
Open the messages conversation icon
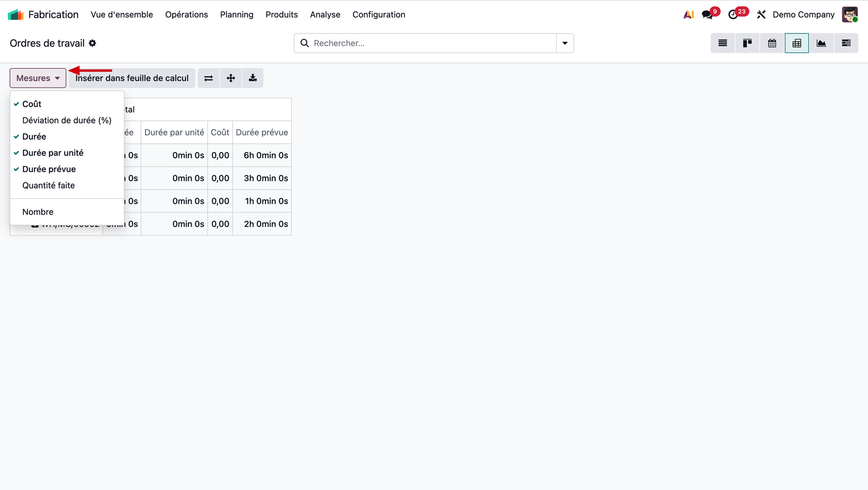click(x=708, y=14)
